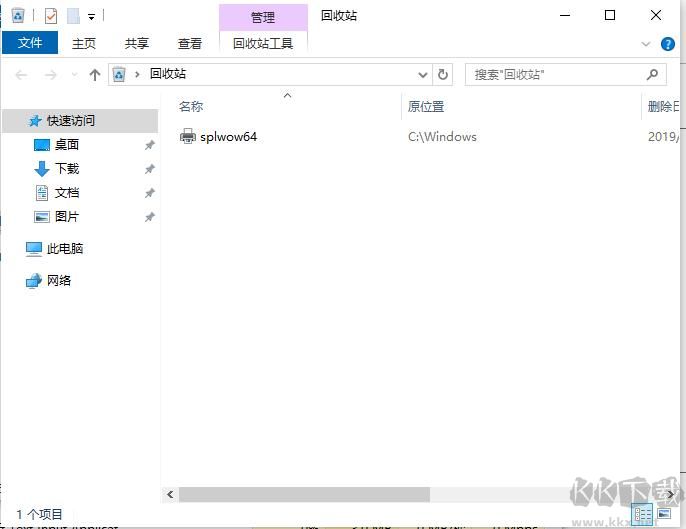Switch to large icons view in status bar

point(664,514)
